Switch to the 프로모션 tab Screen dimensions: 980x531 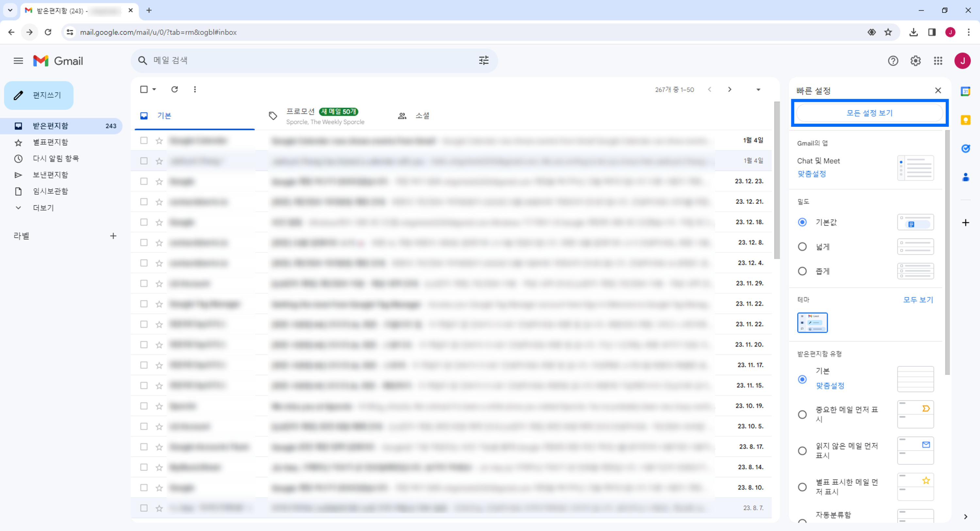coord(301,111)
